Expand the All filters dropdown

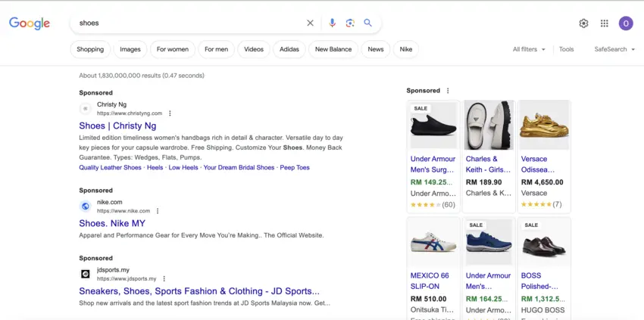(x=529, y=49)
